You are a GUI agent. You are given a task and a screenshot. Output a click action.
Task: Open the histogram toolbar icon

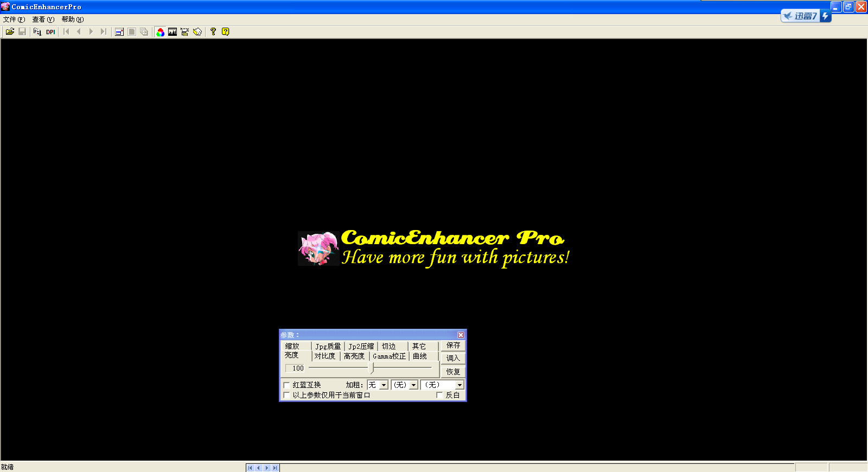click(x=173, y=32)
